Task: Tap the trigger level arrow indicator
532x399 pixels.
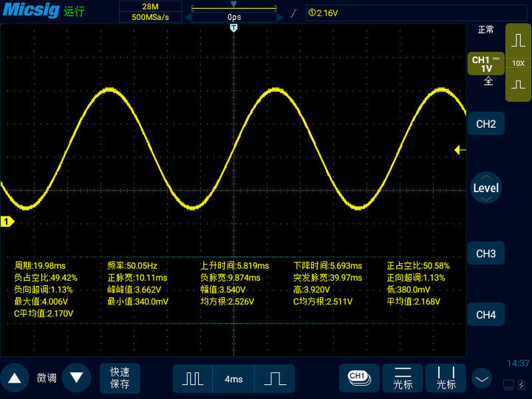Action: click(x=460, y=149)
